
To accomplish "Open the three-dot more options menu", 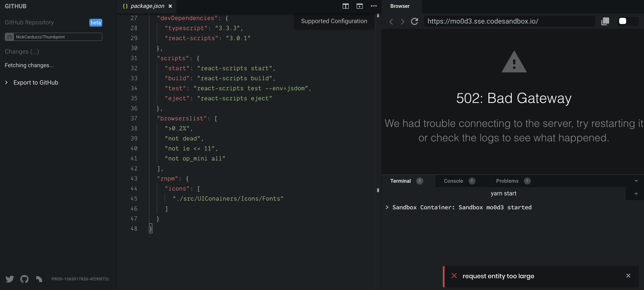I will [x=374, y=6].
